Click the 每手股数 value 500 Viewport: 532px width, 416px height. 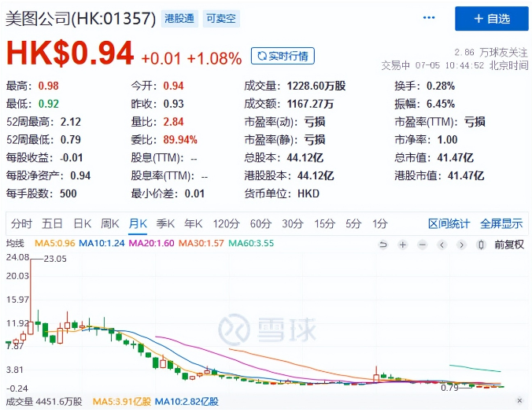pyautogui.click(x=68, y=193)
